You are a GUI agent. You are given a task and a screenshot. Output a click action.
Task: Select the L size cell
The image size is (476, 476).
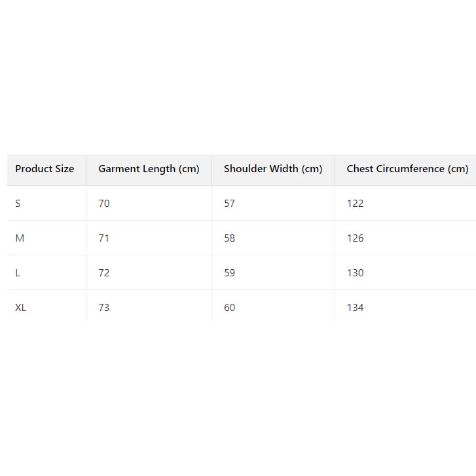(x=18, y=273)
